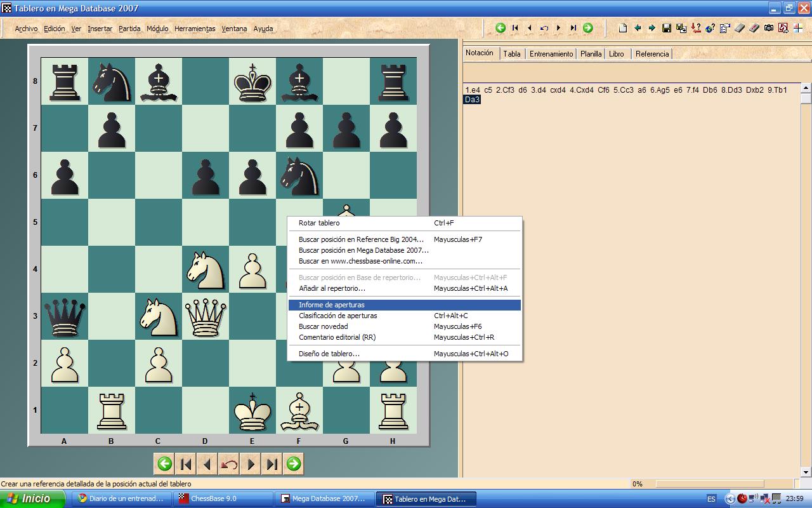Switch to the Referencia tab
The width and height of the screenshot is (812, 508).
(x=652, y=54)
